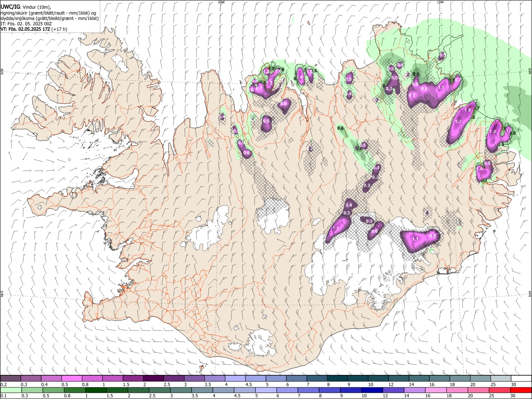Image resolution: width=532 pixels, height=399 pixels.
Task: Click the '20W' longitude label at top
Action: point(221,2)
